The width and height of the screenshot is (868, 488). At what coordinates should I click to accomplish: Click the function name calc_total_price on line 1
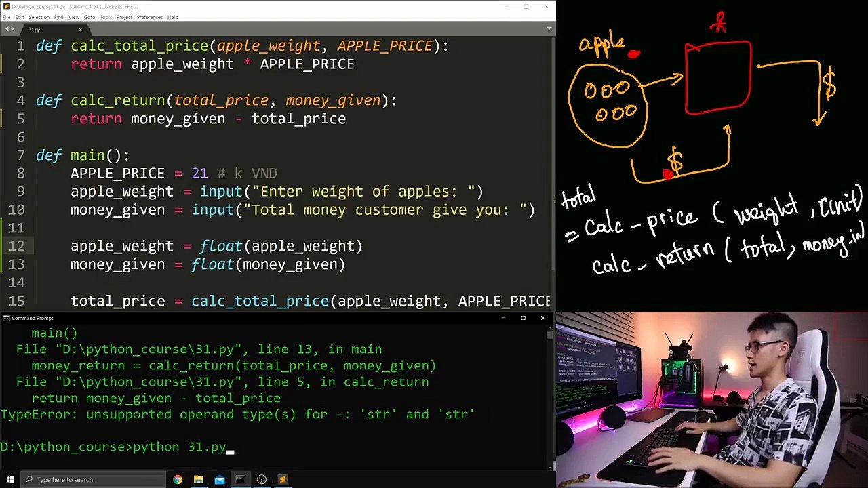[139, 45]
